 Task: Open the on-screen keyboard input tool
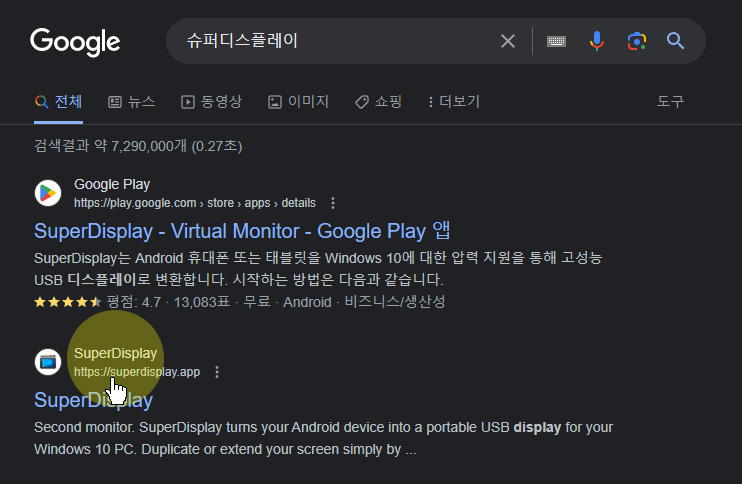(x=556, y=41)
